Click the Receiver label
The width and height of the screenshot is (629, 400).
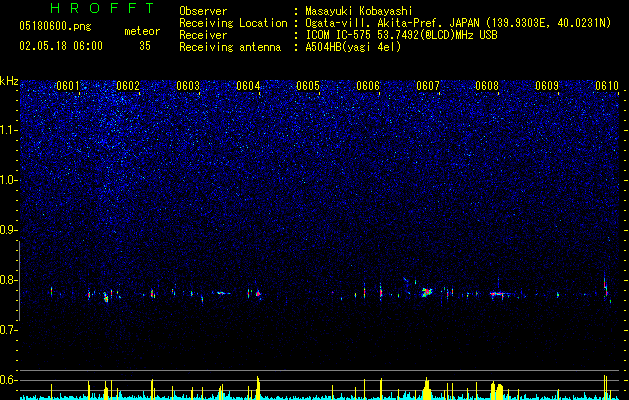pos(203,35)
